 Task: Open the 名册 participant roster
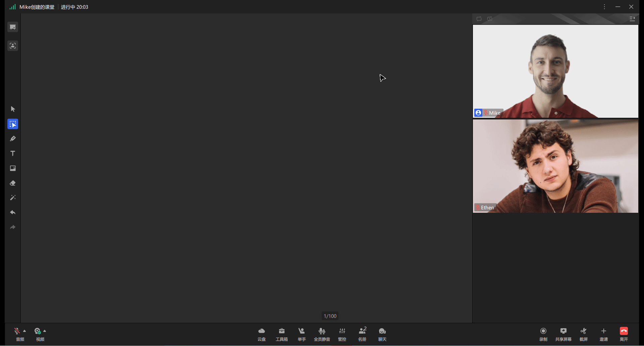[x=362, y=334]
